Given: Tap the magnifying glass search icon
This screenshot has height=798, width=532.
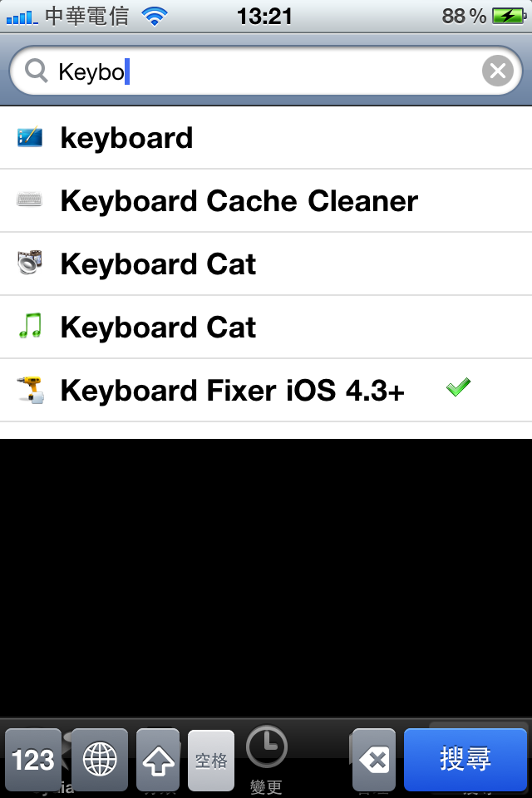Looking at the screenshot, I should pyautogui.click(x=36, y=71).
